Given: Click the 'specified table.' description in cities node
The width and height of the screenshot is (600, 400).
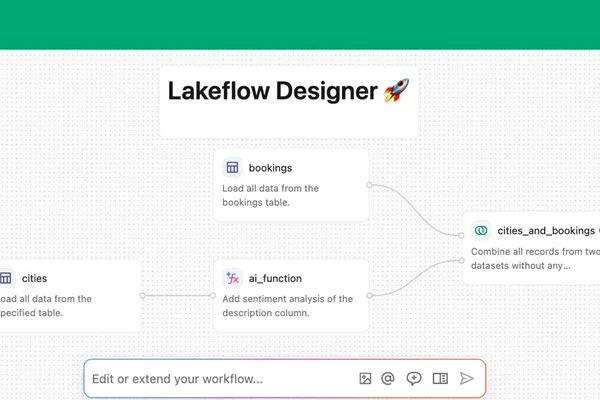Looking at the screenshot, I should pyautogui.click(x=31, y=313).
